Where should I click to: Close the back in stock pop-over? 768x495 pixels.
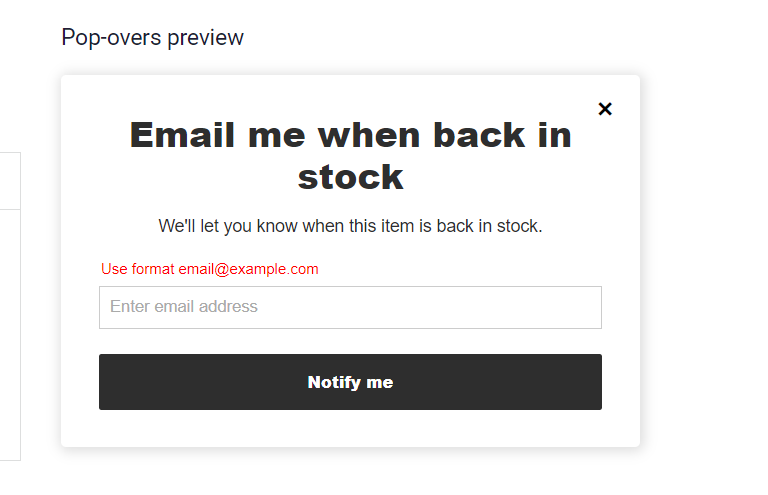coord(604,109)
